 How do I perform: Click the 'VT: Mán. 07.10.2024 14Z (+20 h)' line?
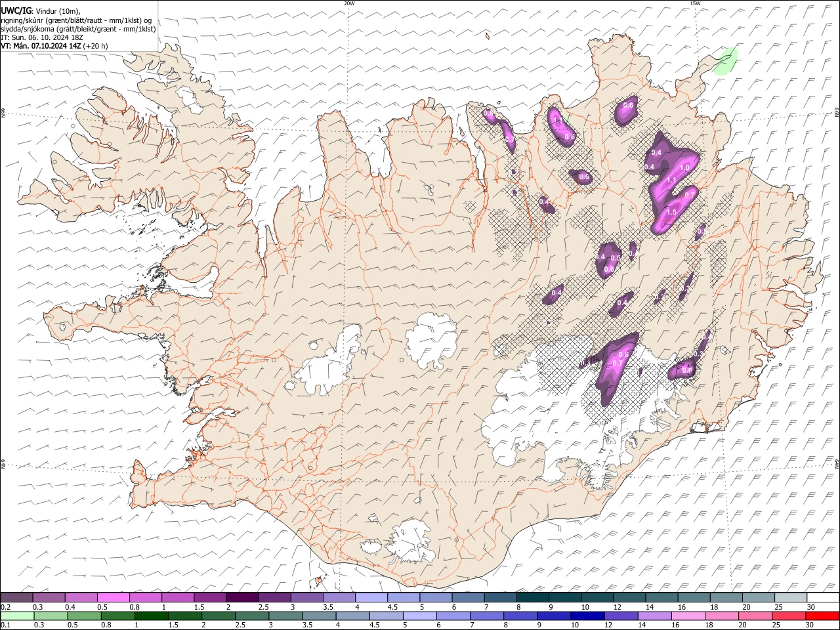point(54,46)
